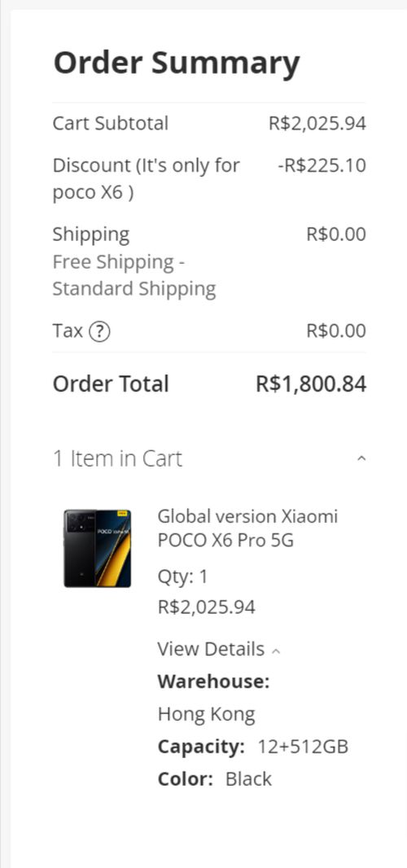
Task: Click the Capacity 12+512GB value
Action: pos(303,747)
